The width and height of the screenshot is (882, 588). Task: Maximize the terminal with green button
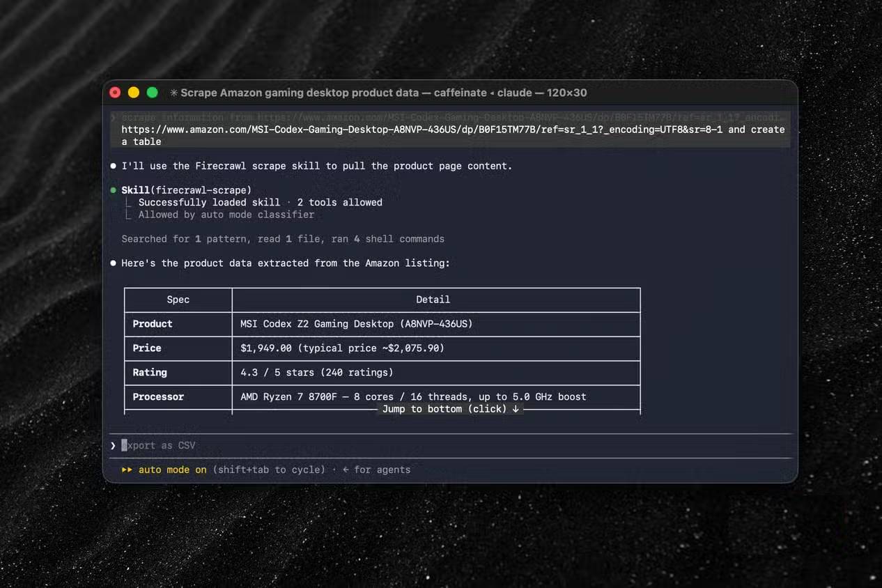[152, 93]
